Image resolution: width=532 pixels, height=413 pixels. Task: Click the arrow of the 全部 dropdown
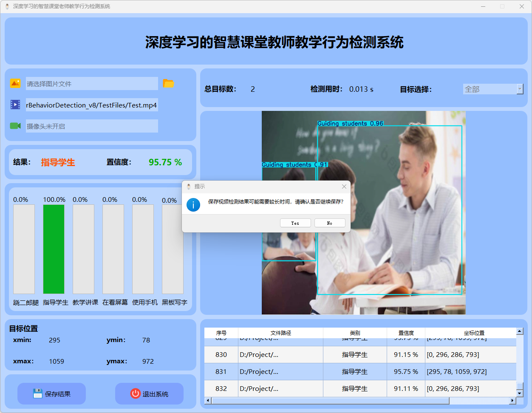[x=520, y=89]
